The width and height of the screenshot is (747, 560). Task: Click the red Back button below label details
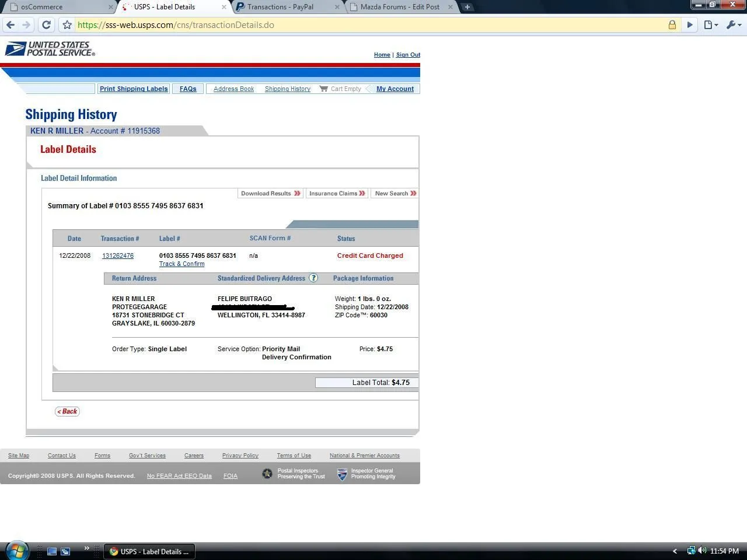[68, 411]
